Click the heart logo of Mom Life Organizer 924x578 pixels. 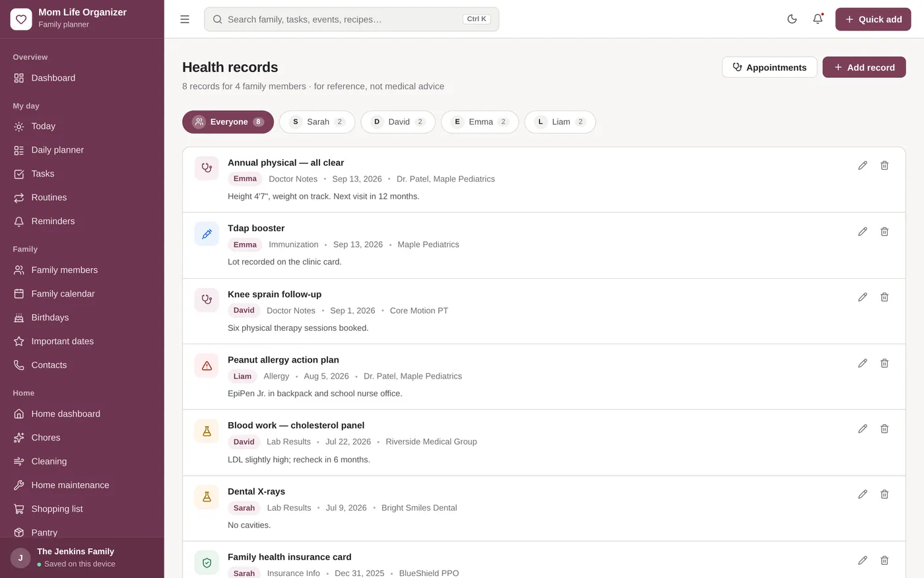[21, 19]
